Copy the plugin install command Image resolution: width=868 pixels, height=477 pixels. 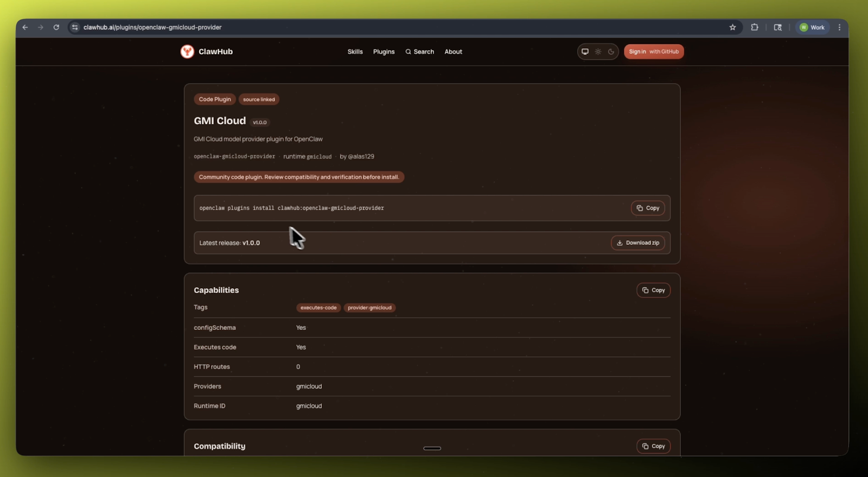click(648, 208)
